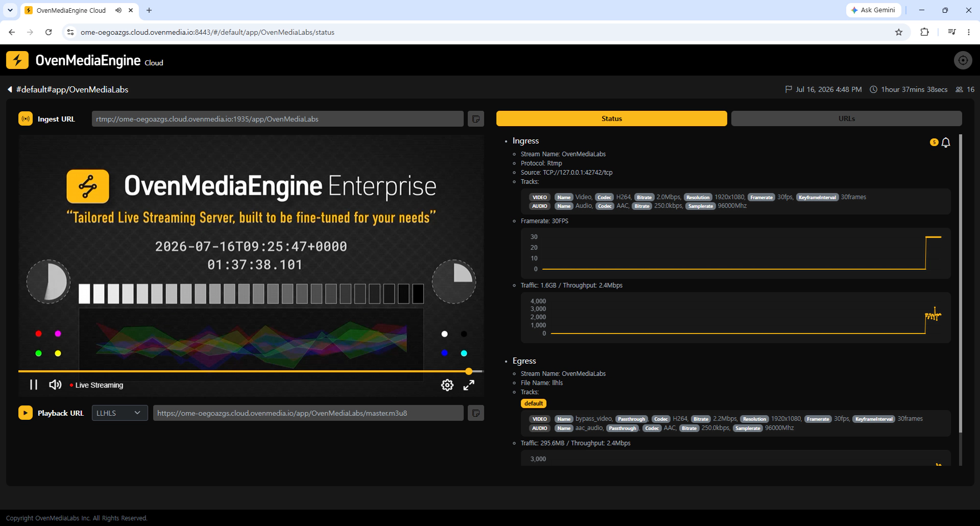
Task: Open the LLHLS playback protocol dropdown
Action: click(x=119, y=413)
